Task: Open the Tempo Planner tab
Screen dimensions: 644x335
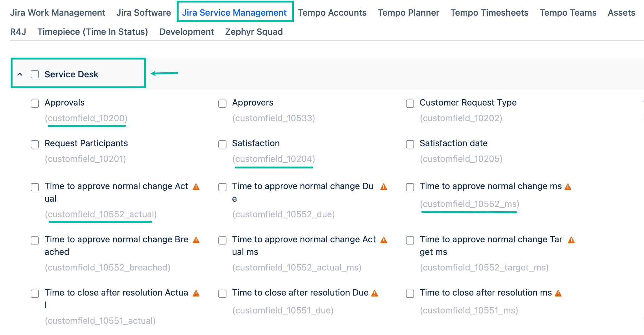Action: click(408, 13)
